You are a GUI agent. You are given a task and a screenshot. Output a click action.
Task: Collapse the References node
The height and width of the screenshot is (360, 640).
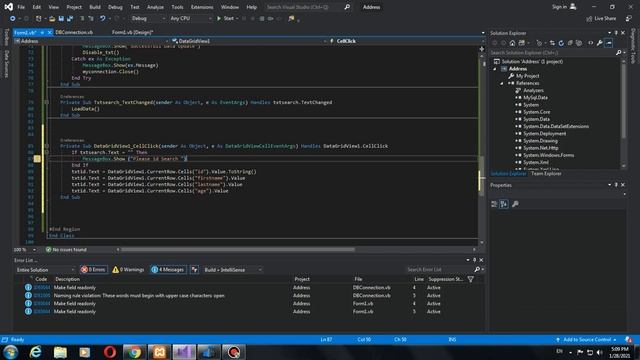502,83
